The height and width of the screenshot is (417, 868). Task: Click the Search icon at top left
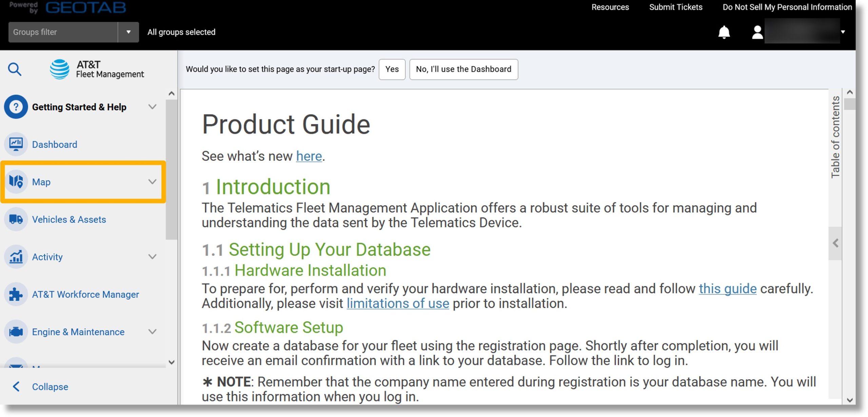(x=14, y=69)
